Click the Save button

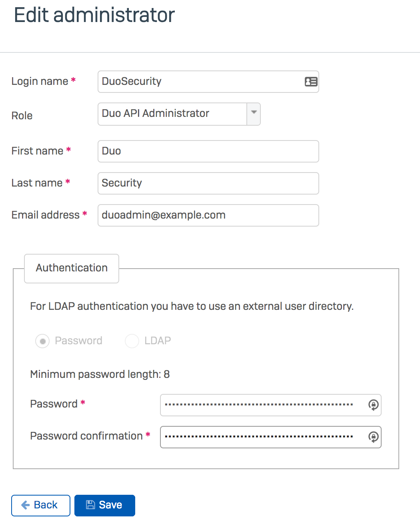[104, 505]
